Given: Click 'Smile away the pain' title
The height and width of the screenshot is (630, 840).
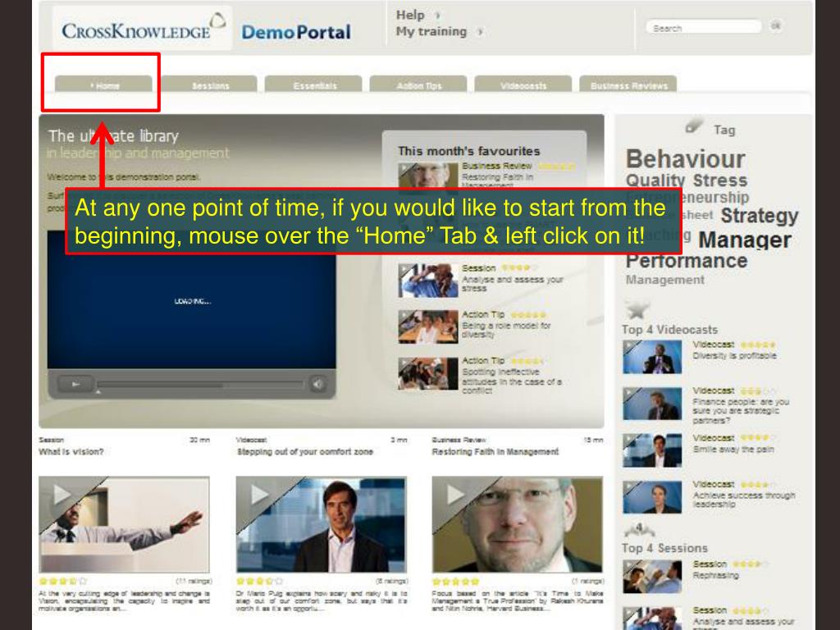Looking at the screenshot, I should [x=733, y=450].
